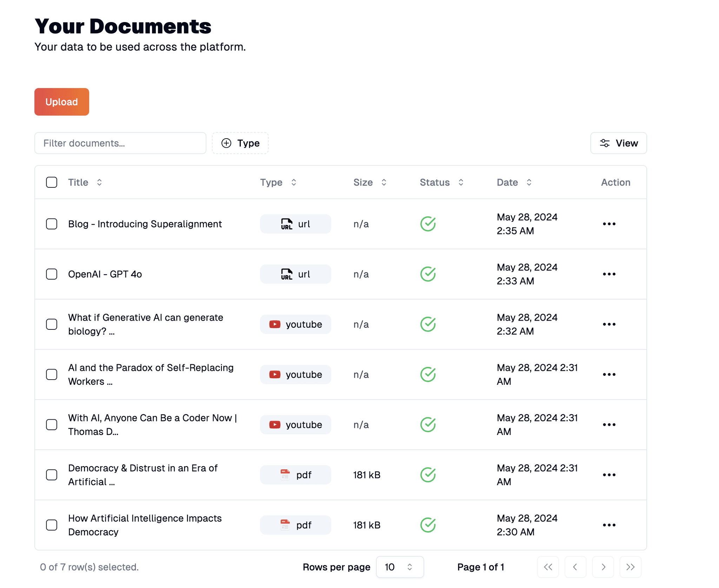Click the url type badge on OpenAI - GPT 4o
Screen dimensions: 719x588
click(295, 274)
